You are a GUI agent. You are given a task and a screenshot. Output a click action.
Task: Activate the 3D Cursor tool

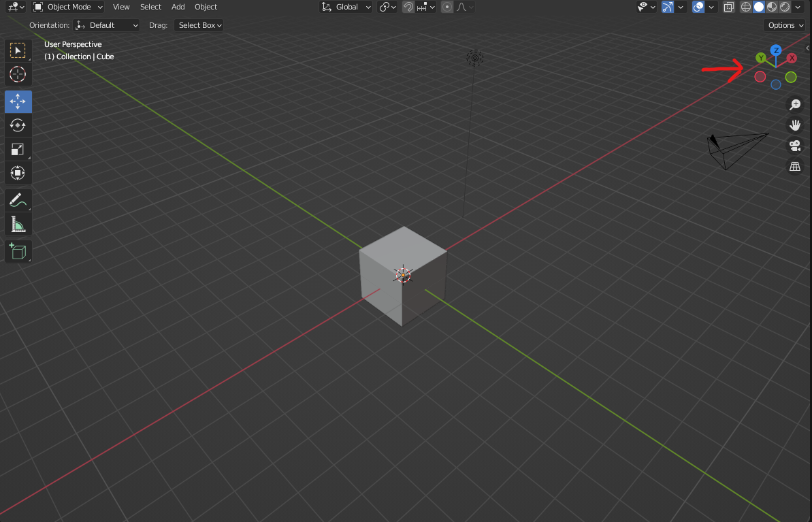tap(18, 75)
